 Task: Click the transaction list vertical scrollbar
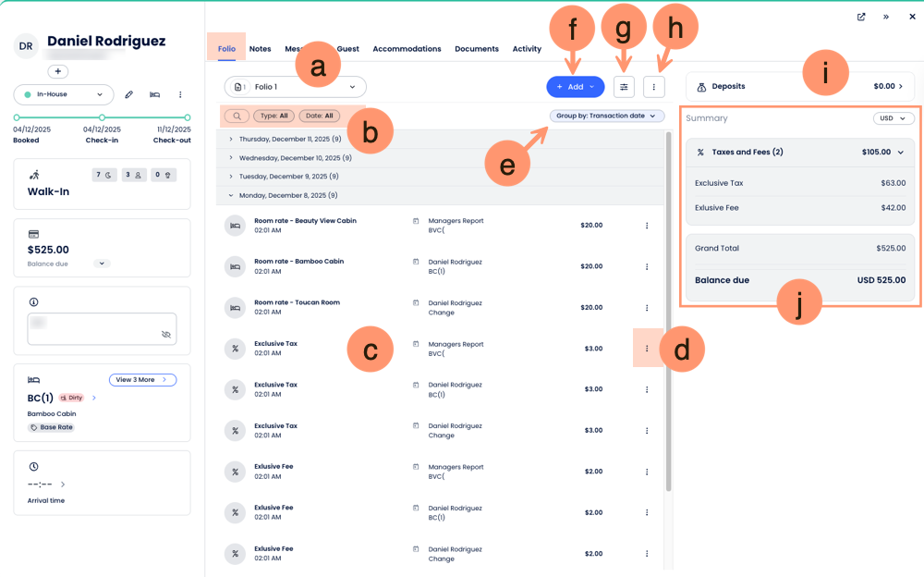(669, 305)
